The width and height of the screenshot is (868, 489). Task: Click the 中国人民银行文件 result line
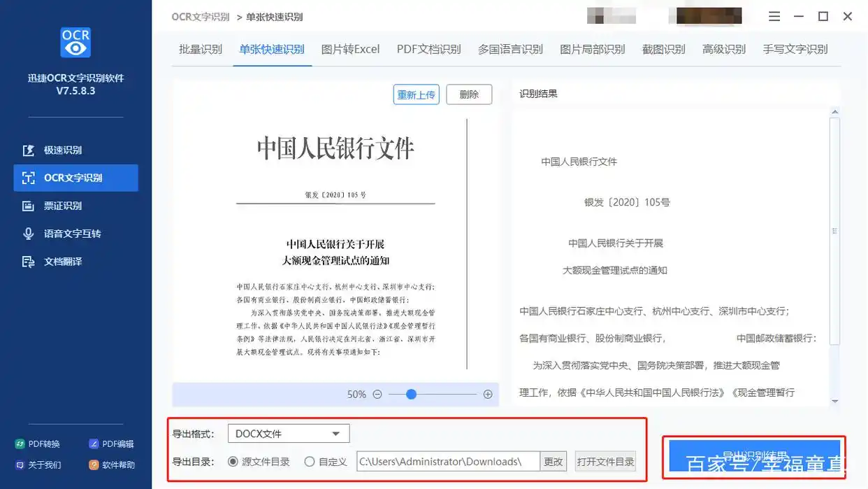(579, 162)
